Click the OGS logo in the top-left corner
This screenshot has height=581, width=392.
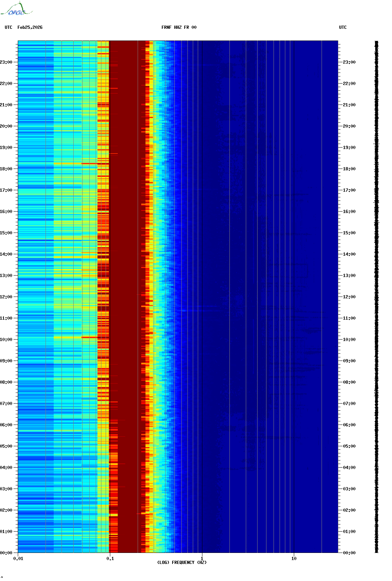16,9
